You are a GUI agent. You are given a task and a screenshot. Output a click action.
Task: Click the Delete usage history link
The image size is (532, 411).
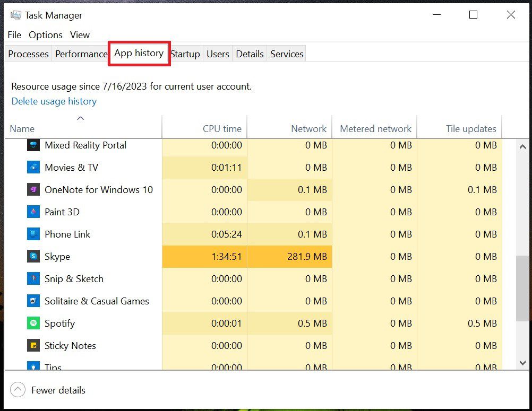point(54,101)
